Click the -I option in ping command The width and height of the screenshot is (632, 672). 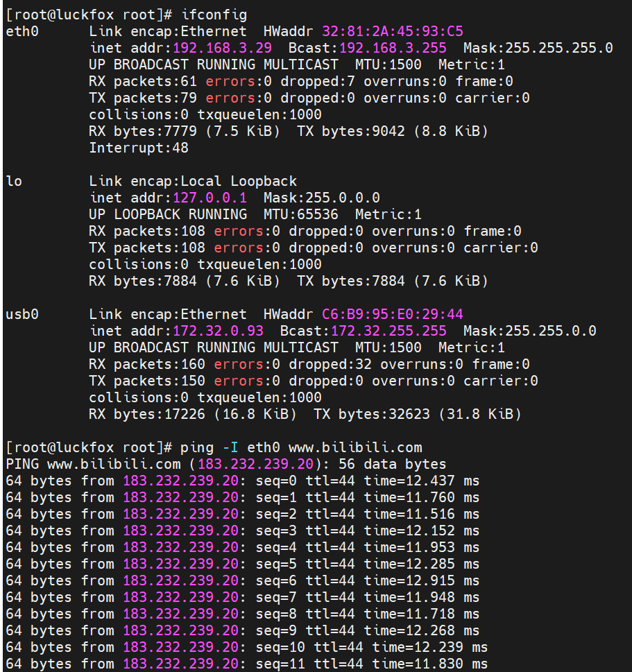231,447
